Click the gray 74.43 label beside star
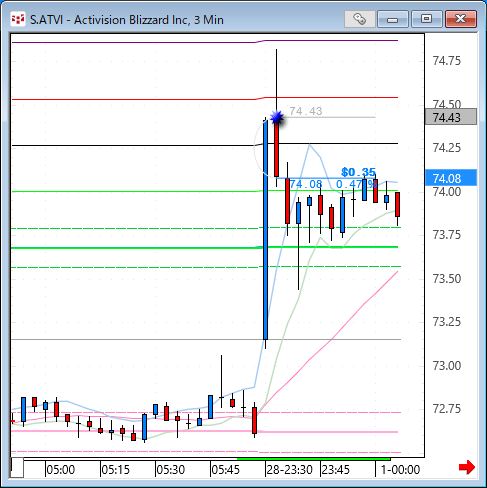 pyautogui.click(x=306, y=111)
